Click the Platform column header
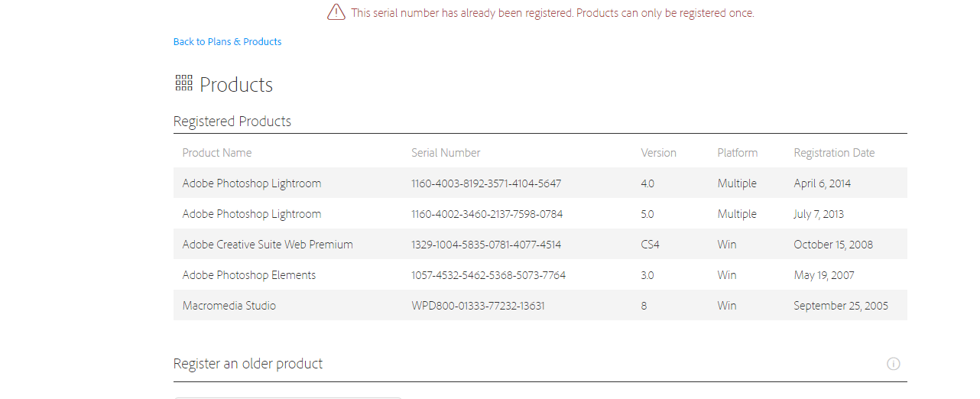Viewport: 980px width, 399px height. click(x=738, y=153)
